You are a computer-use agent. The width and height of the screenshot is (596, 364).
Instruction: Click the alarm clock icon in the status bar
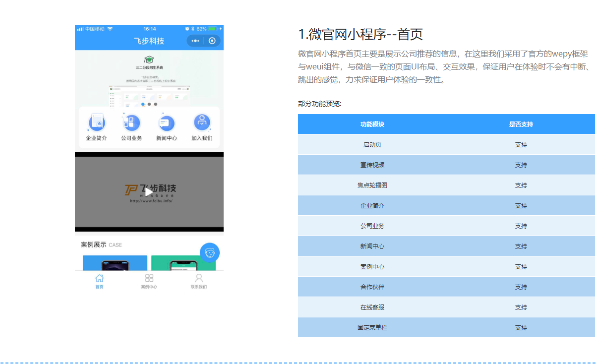[187, 29]
